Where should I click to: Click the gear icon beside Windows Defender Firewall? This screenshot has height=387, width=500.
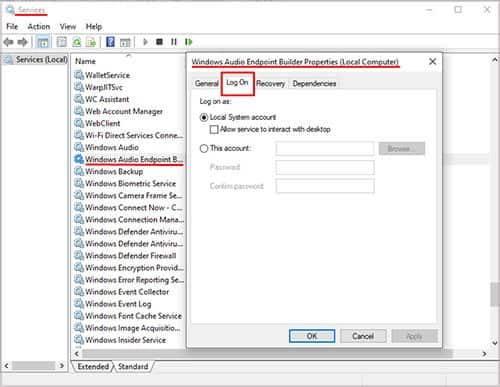[x=79, y=256]
